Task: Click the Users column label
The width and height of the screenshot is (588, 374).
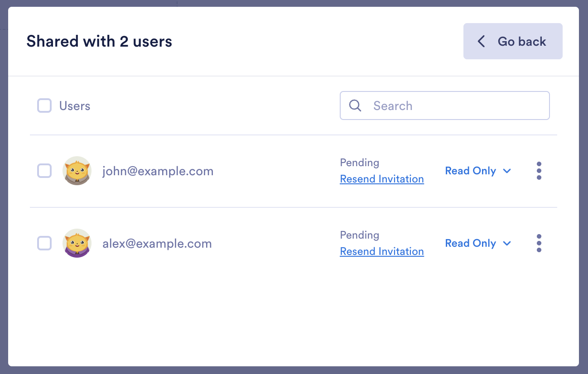Action: 75,106
